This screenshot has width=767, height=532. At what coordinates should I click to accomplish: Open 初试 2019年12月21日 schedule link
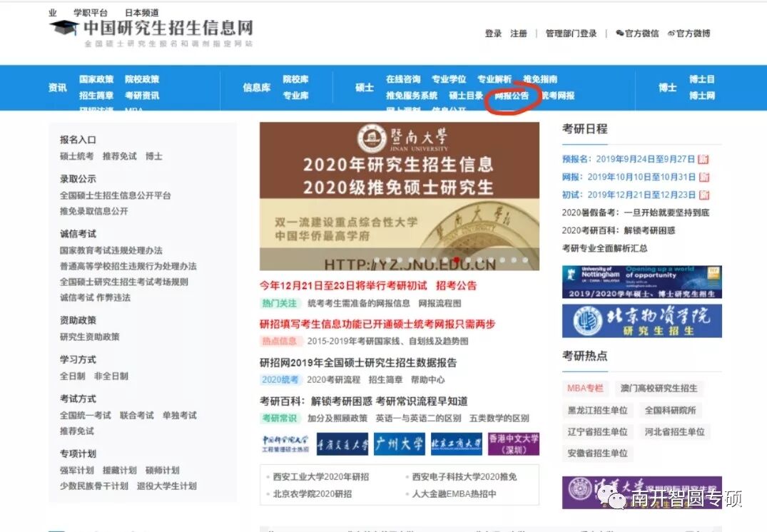629,195
